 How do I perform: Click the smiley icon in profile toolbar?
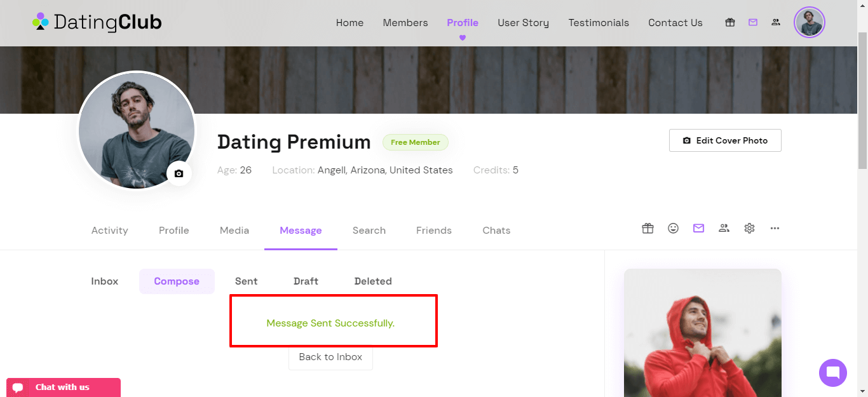(673, 228)
